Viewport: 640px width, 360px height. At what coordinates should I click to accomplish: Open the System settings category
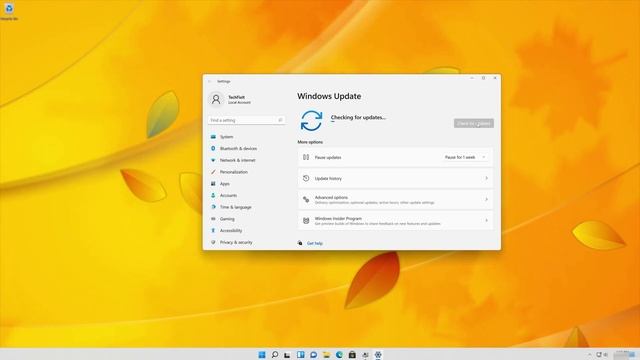(226, 137)
